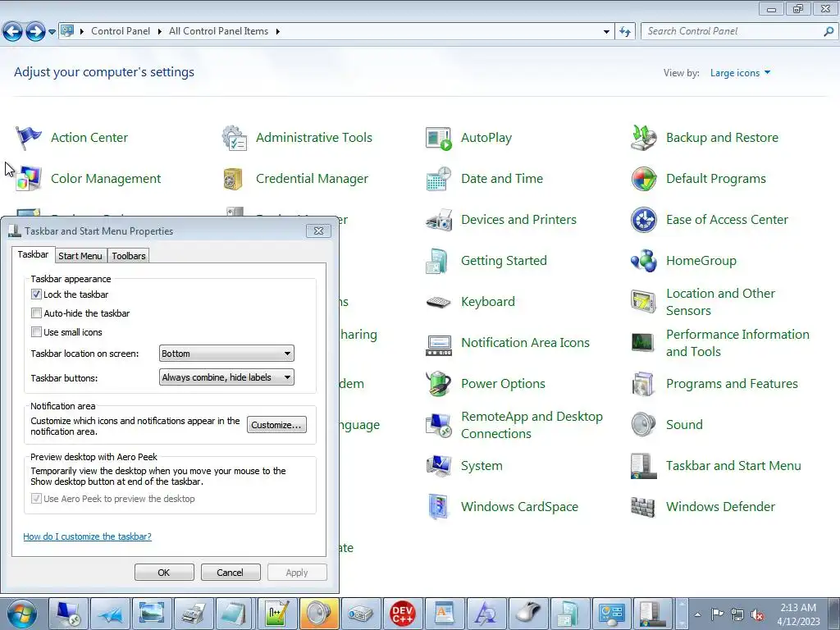Click the System computer icon

click(439, 466)
